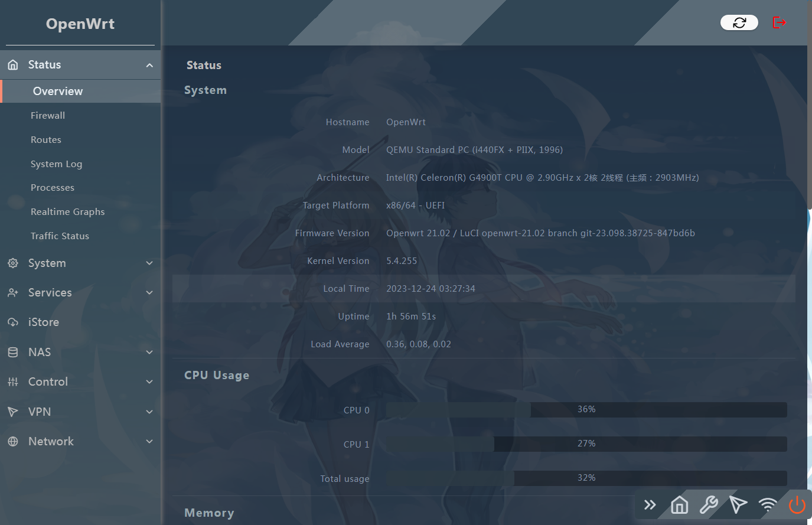Image resolution: width=812 pixels, height=525 pixels.
Task: Click the Uptime value 1h 56m 51s
Action: [x=411, y=317]
